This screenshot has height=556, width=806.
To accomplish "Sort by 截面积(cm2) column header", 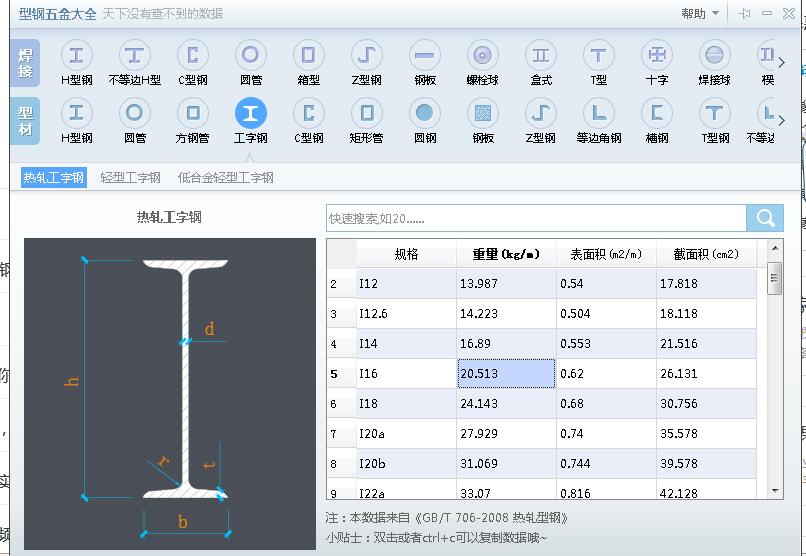I will pyautogui.click(x=706, y=254).
